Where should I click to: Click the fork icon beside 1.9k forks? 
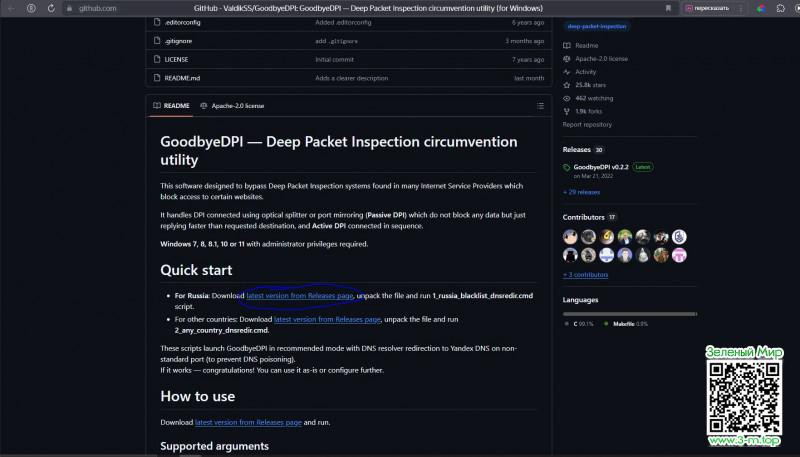[567, 111]
